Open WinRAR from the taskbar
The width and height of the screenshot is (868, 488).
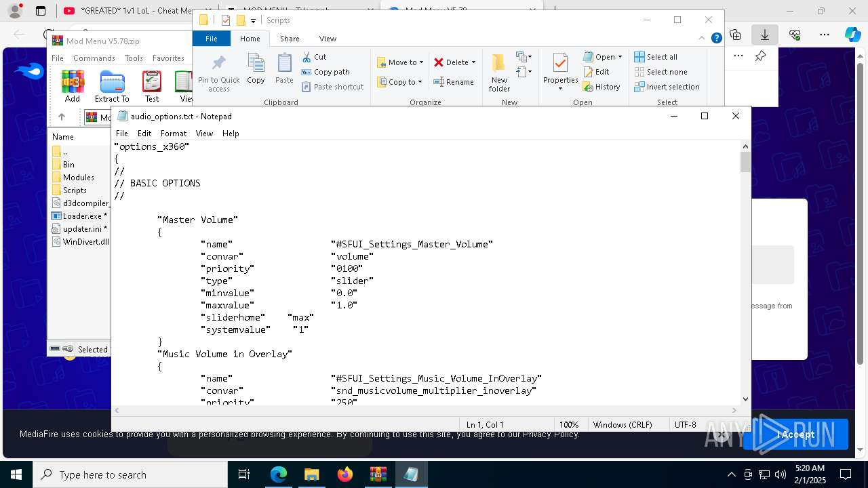(x=378, y=474)
